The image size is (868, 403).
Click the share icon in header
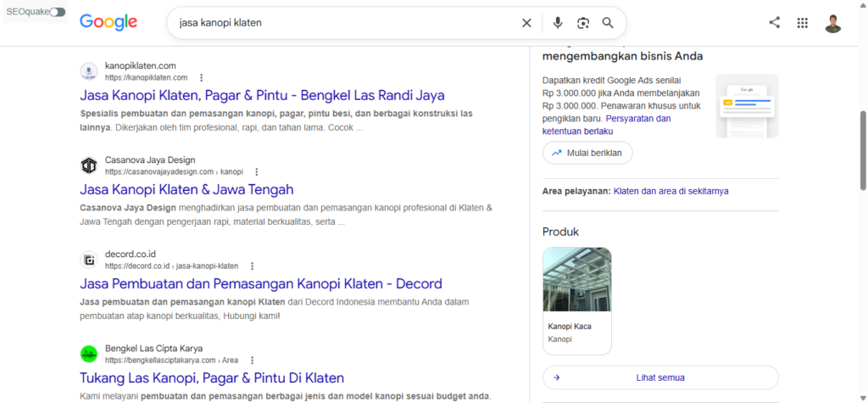pyautogui.click(x=775, y=23)
